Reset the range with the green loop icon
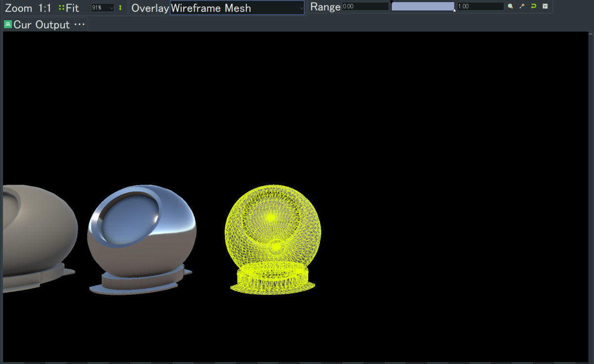 pyautogui.click(x=534, y=6)
